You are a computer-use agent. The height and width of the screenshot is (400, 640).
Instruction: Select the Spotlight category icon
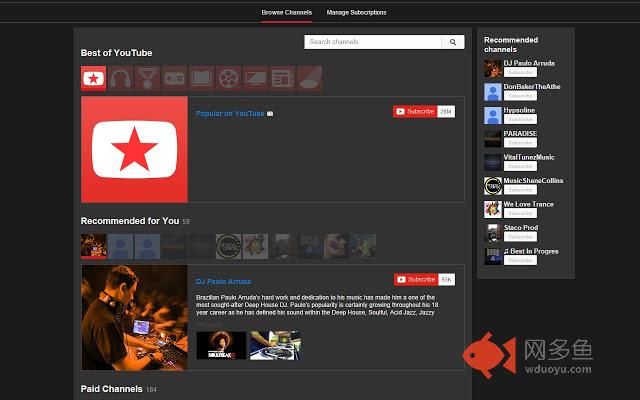[x=309, y=78]
